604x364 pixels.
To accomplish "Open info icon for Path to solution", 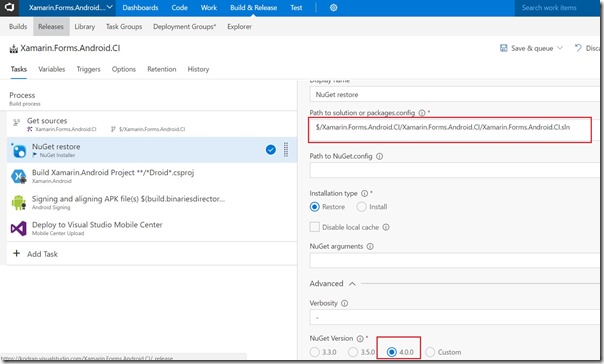I will click(422, 113).
